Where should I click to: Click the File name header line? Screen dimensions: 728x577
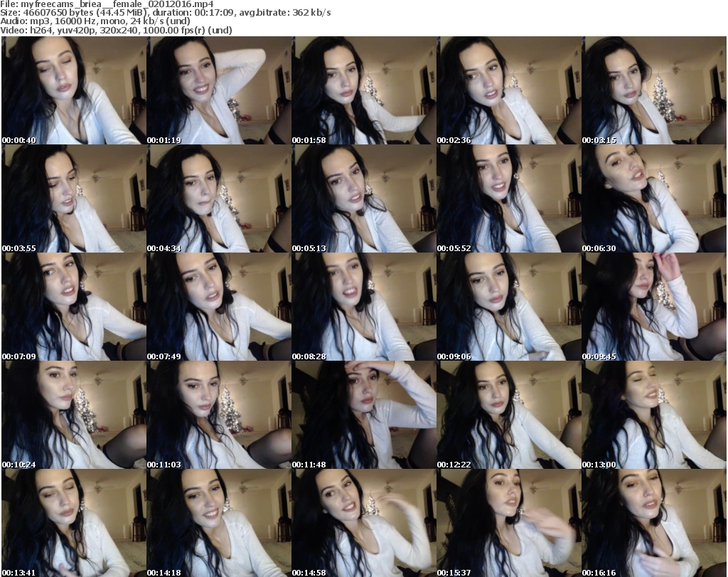[x=107, y=4]
